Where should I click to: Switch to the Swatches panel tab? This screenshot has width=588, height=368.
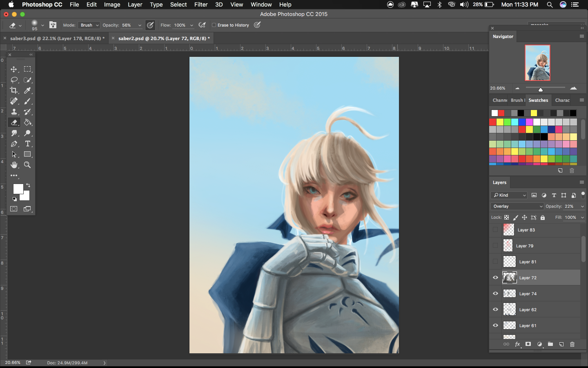coord(538,100)
